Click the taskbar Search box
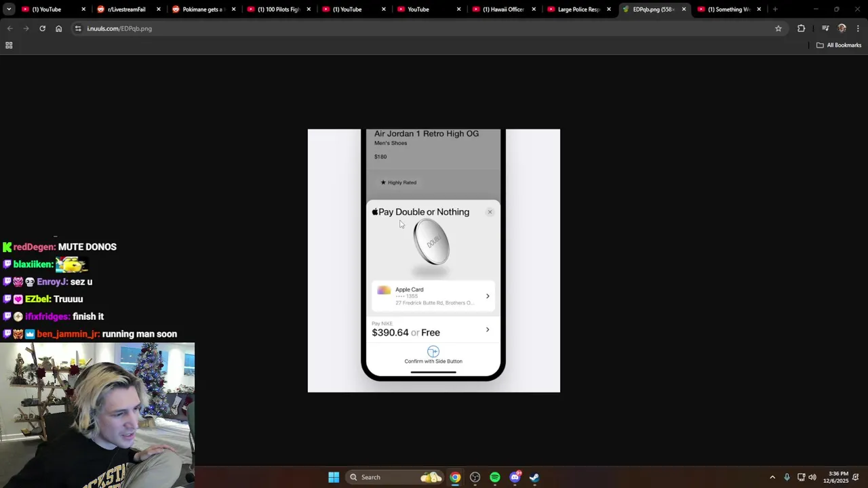Screen dimensions: 868x488 point(395,477)
